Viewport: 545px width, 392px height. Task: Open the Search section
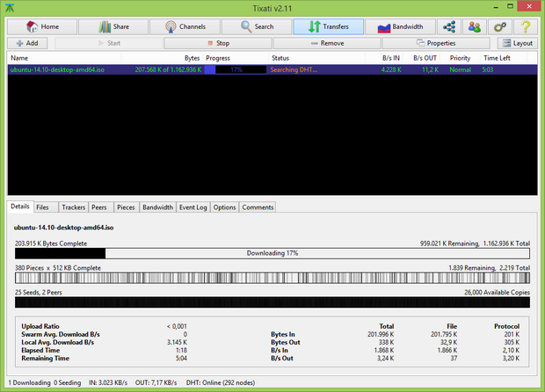(x=257, y=26)
